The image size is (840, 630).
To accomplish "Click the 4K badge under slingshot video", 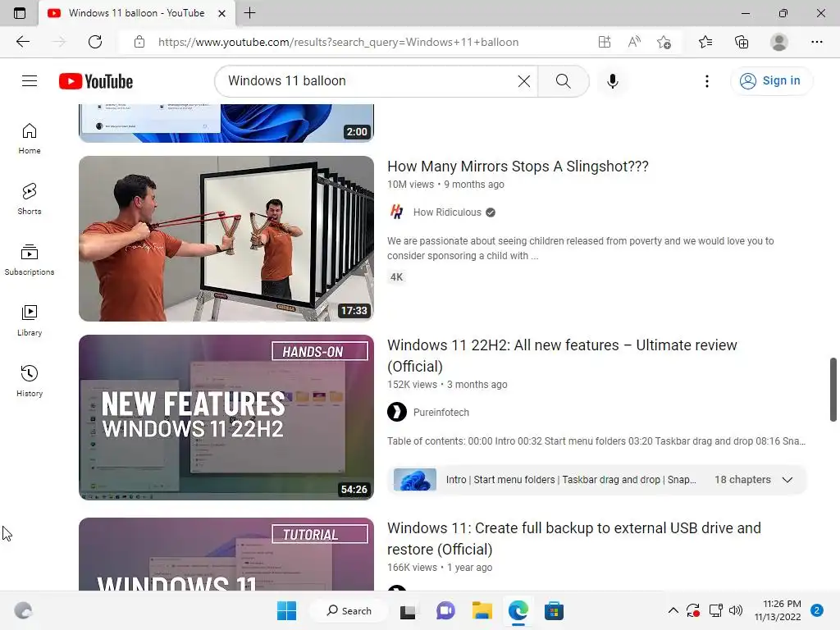I will [x=396, y=277].
